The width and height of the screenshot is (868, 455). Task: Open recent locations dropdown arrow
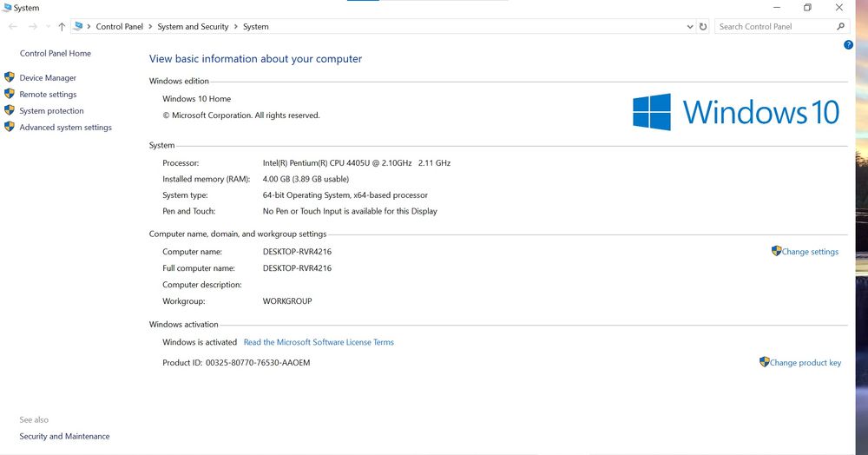[x=48, y=27]
